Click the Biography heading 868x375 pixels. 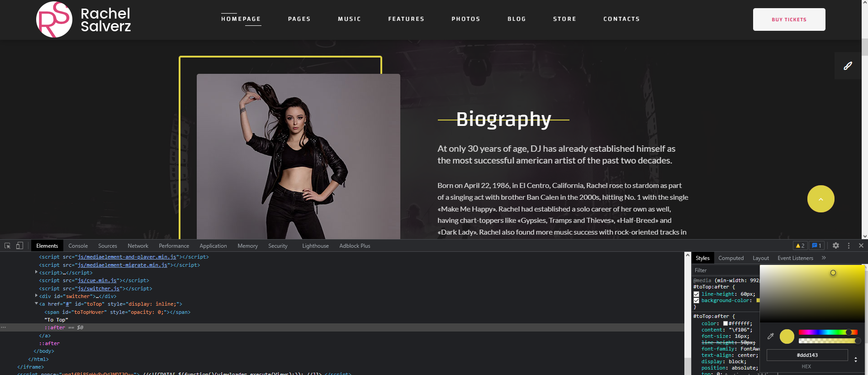[503, 119]
